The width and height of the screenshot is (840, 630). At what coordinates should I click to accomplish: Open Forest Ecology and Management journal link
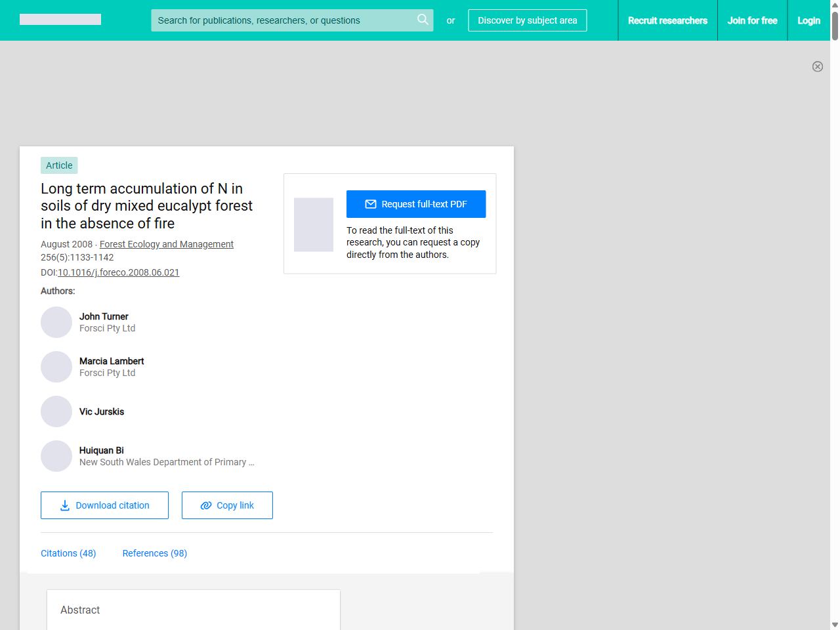click(x=167, y=244)
